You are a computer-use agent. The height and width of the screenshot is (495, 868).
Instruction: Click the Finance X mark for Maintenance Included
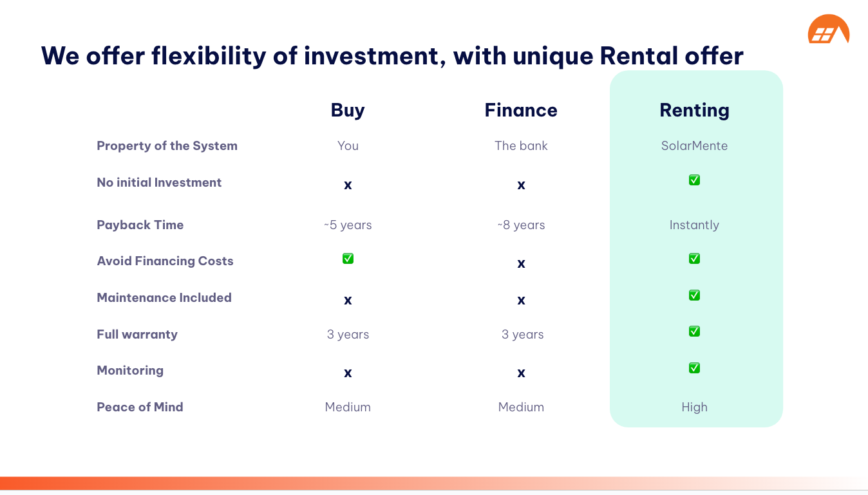(x=521, y=300)
